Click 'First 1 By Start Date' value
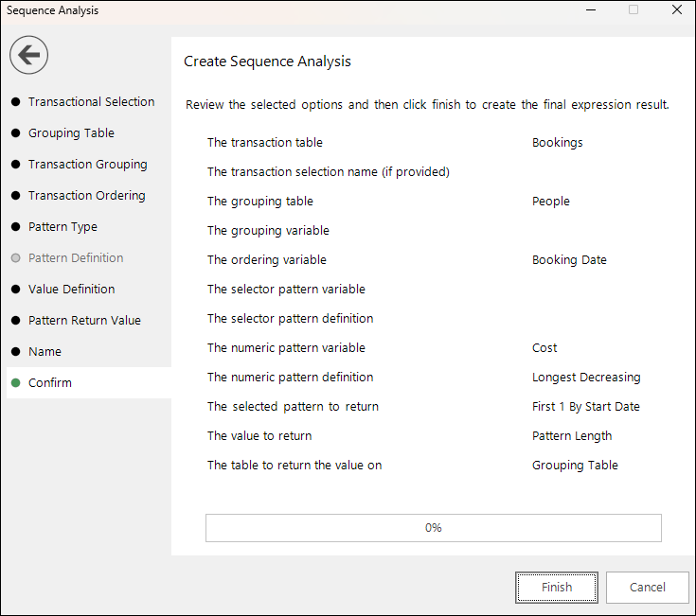Screen dimensions: 696x616 (x=585, y=407)
